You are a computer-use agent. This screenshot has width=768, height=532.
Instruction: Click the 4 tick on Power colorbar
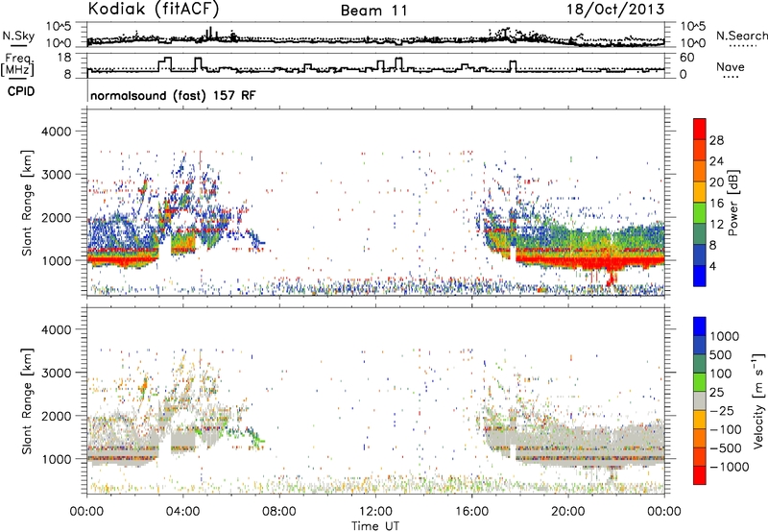click(712, 266)
